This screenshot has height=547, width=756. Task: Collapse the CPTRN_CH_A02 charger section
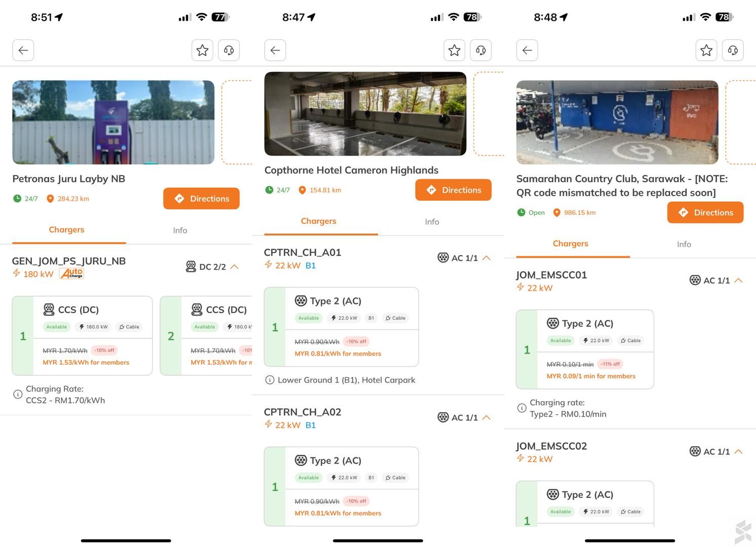pos(486,417)
